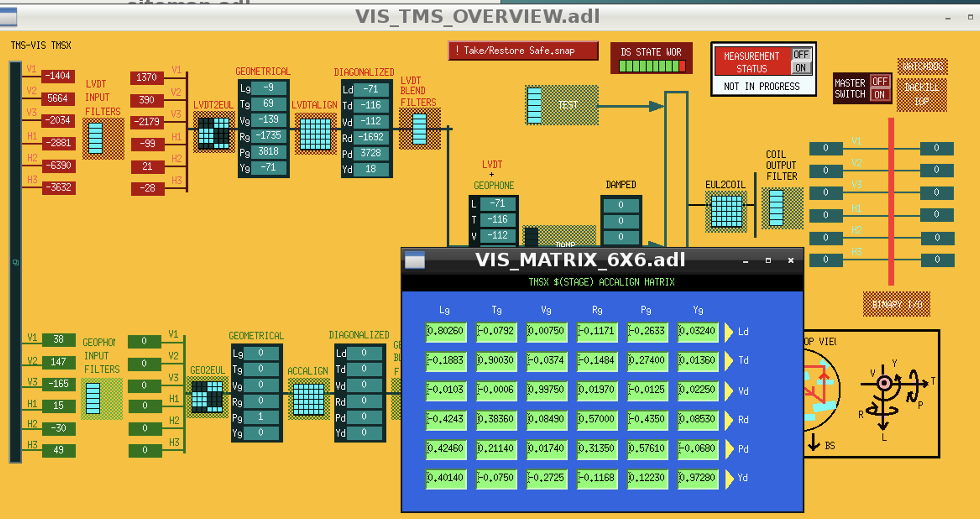The image size is (980, 519).
Task: Click the Vd row output arrow
Action: 729,391
